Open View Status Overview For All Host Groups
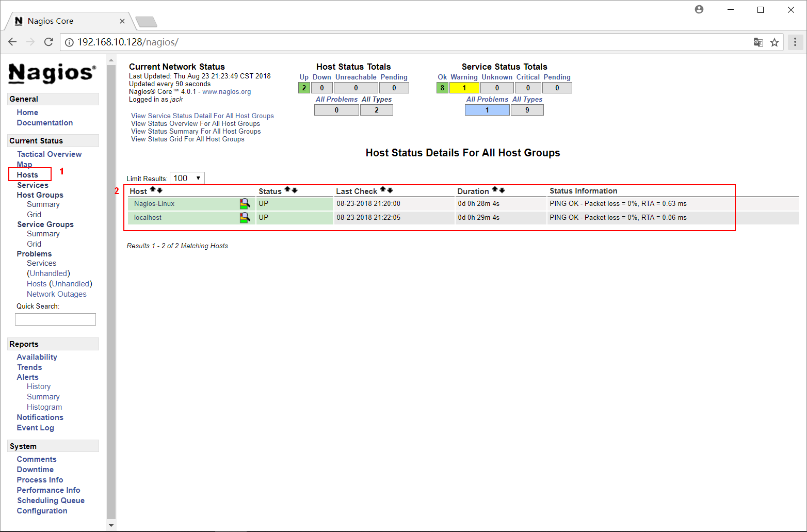 pos(196,124)
